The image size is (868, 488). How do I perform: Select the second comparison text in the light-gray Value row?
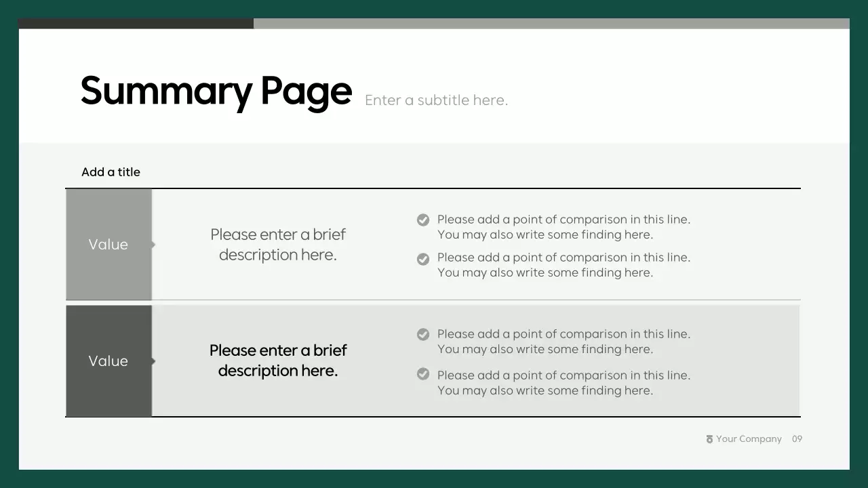coord(563,265)
